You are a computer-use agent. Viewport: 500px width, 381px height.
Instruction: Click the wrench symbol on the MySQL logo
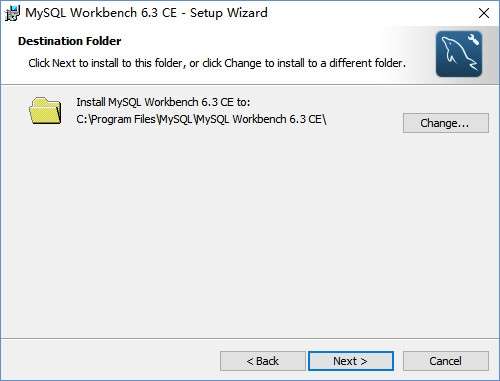click(x=473, y=39)
